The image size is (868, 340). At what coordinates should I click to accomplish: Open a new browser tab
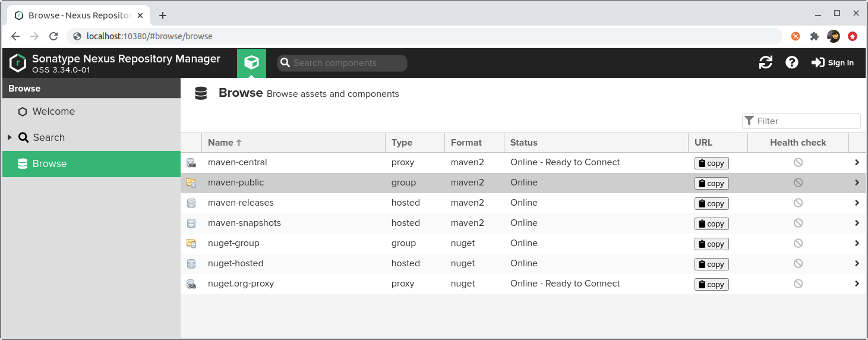pyautogui.click(x=163, y=15)
